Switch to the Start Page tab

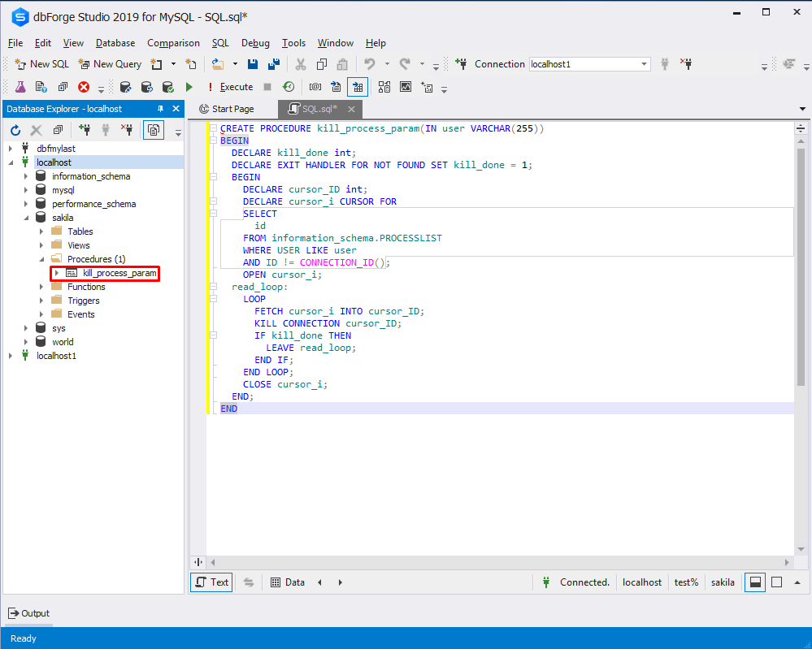tap(226, 109)
